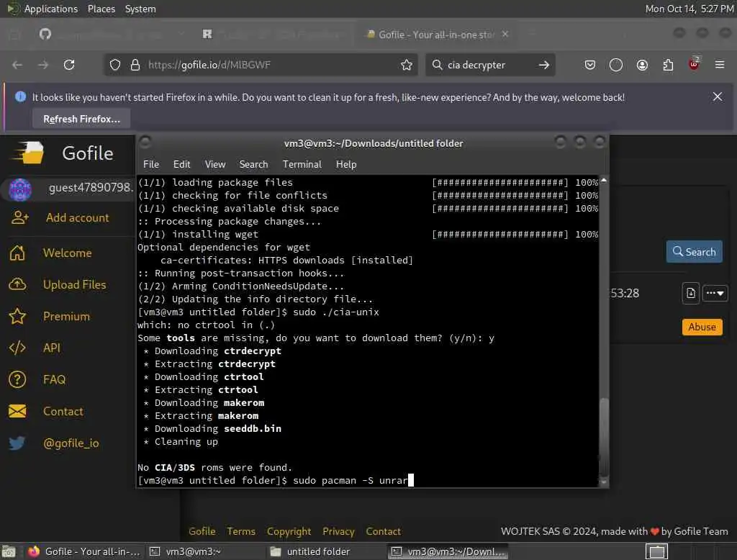This screenshot has height=560, width=737.
Task: Open the terminal Edit menu
Action: (181, 164)
